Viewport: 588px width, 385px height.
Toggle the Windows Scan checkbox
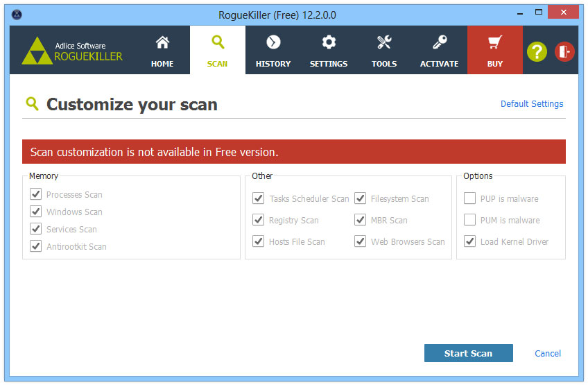(35, 212)
